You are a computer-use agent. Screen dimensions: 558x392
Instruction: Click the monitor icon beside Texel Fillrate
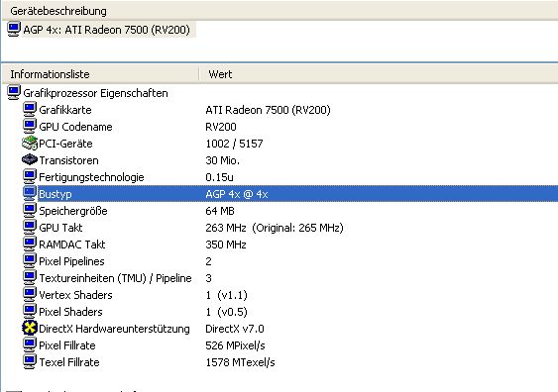[30, 361]
